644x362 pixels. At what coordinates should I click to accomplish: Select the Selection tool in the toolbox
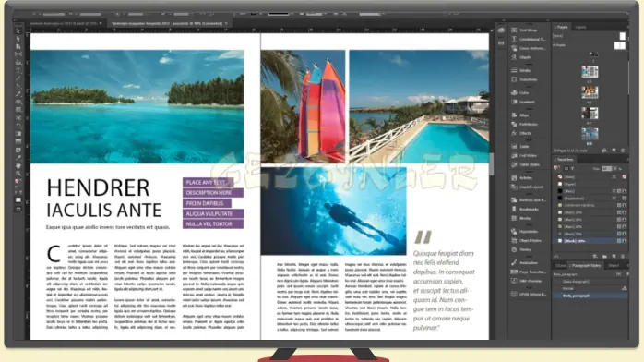tap(18, 31)
